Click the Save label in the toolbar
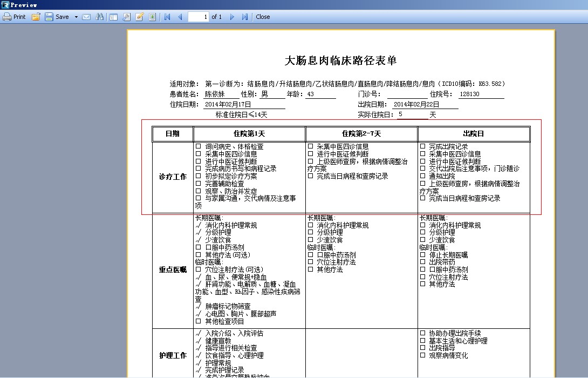This screenshot has width=588, height=378. [x=62, y=17]
